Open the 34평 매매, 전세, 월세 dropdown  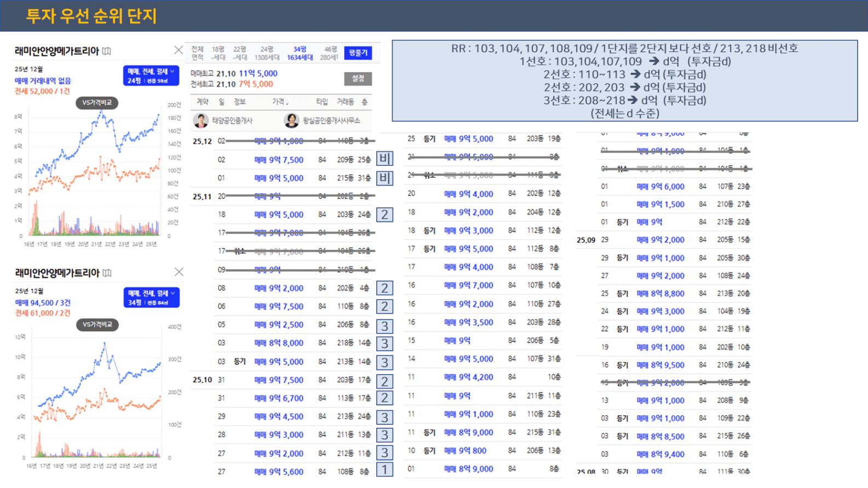pyautogui.click(x=151, y=297)
